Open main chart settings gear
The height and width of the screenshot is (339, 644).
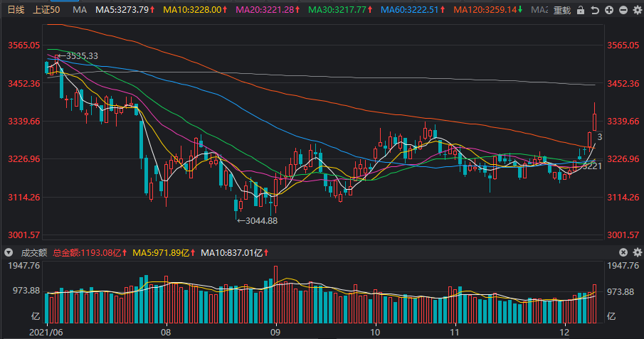pos(638,11)
